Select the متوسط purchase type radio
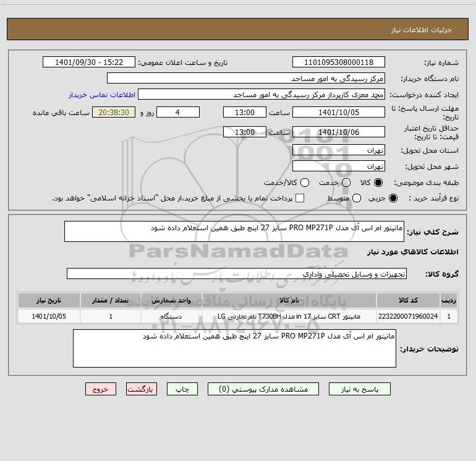This screenshot has height=461, width=476. (x=357, y=198)
